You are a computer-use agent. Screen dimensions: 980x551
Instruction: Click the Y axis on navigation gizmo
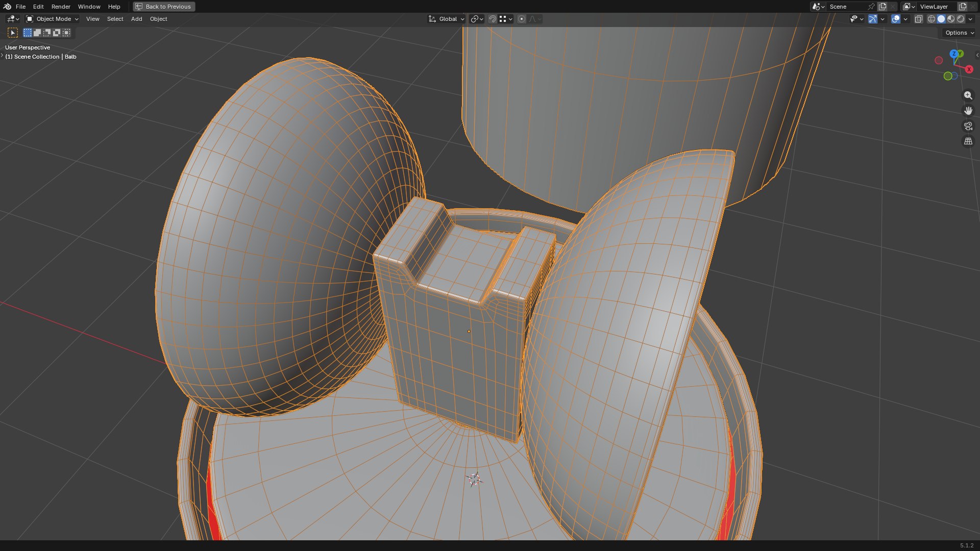(961, 54)
